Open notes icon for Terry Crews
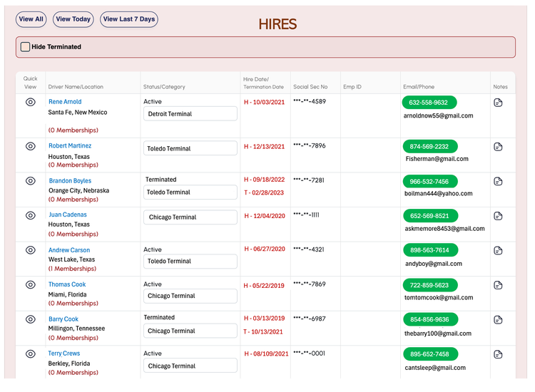Viewport: 535px width, 392px height. coord(498,354)
